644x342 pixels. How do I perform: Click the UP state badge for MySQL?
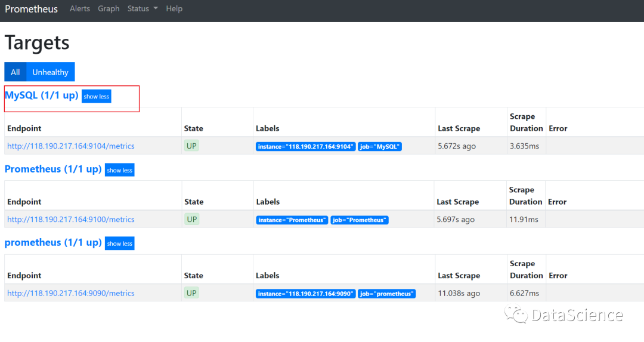click(191, 146)
